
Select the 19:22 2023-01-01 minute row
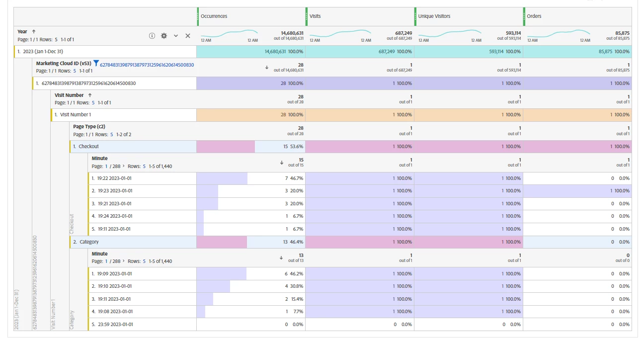[142, 178]
